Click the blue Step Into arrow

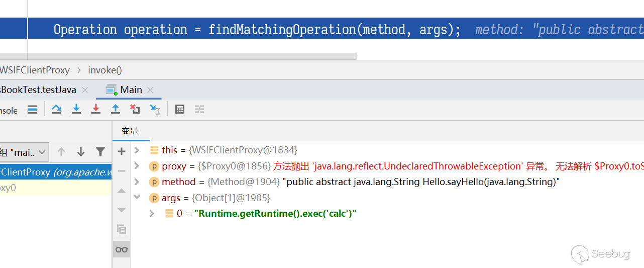(x=76, y=109)
